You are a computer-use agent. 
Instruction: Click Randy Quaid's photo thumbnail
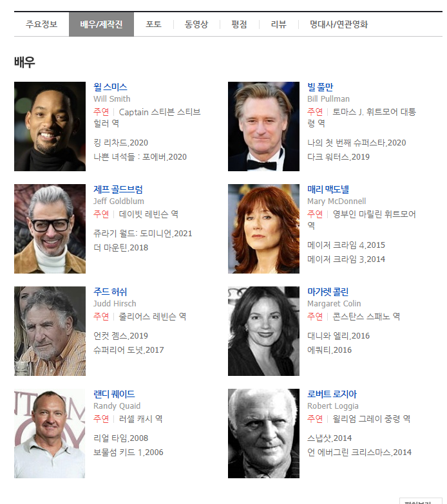coord(50,434)
